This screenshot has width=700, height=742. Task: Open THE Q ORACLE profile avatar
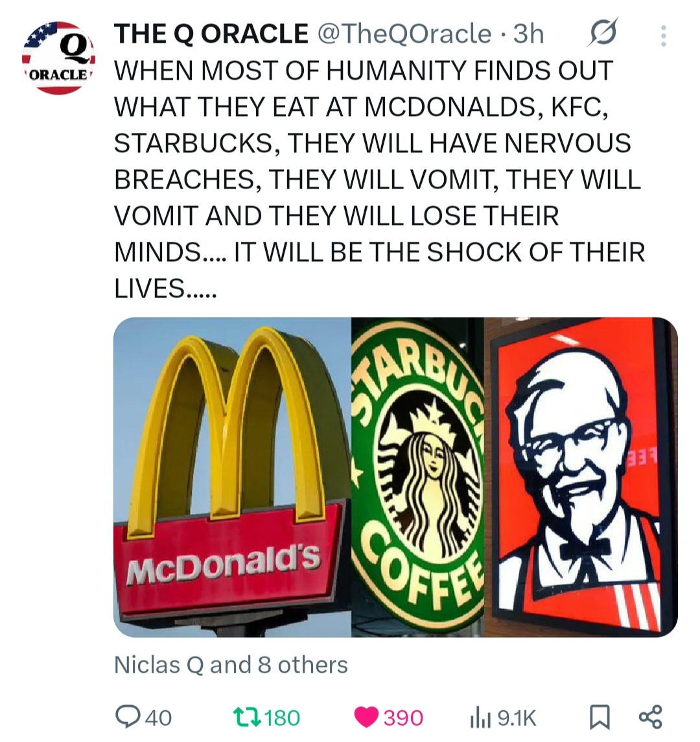click(58, 58)
